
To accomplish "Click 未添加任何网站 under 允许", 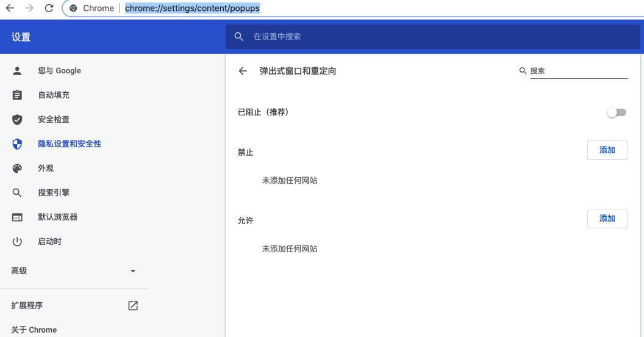I will 290,248.
